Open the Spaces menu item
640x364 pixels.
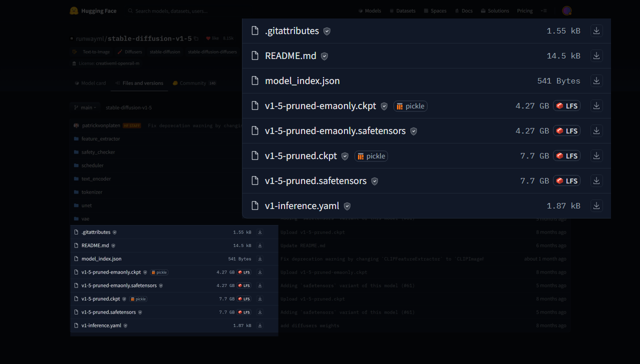click(435, 11)
